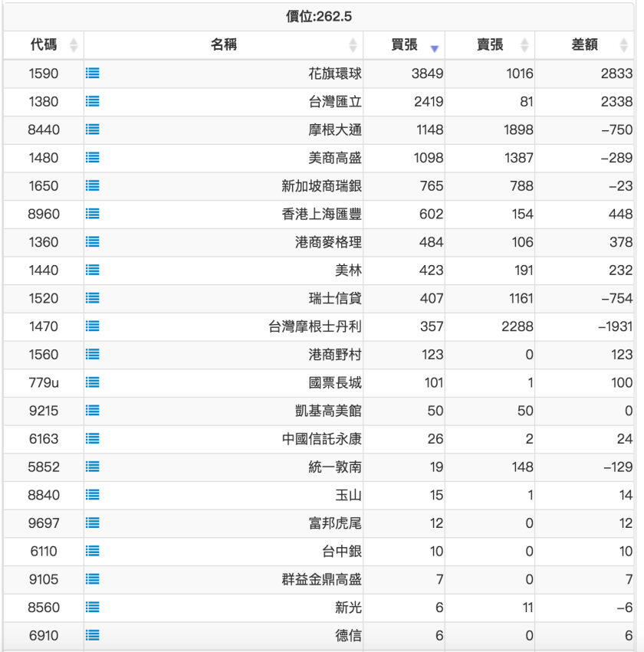
Task: Click the sort arrows beside 名稱
Action: [353, 44]
